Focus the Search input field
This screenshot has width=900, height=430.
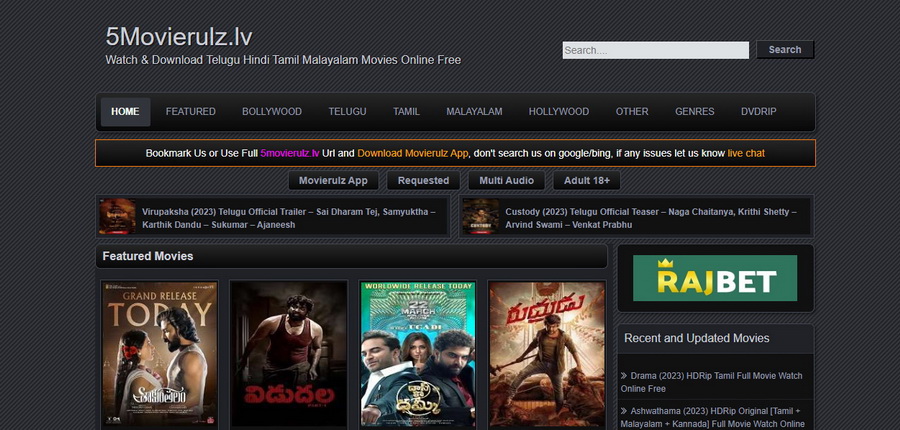pyautogui.click(x=655, y=50)
